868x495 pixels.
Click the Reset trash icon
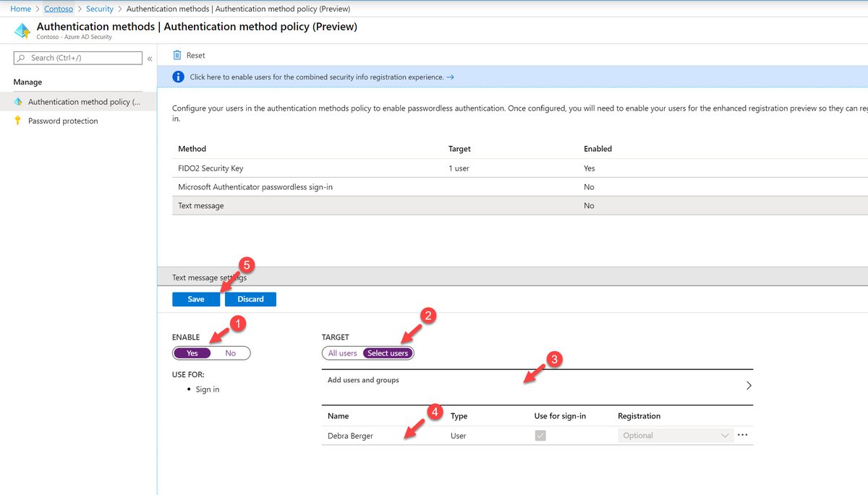[x=177, y=54]
